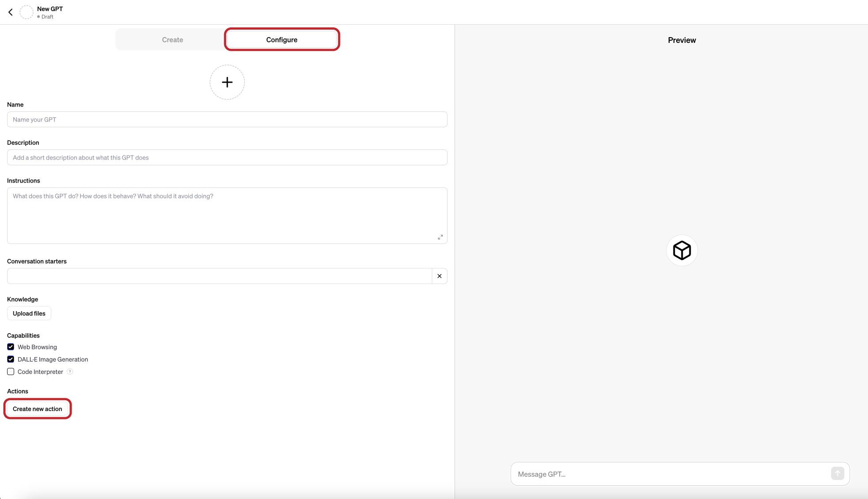Remove the conversation starter with the X

point(439,276)
